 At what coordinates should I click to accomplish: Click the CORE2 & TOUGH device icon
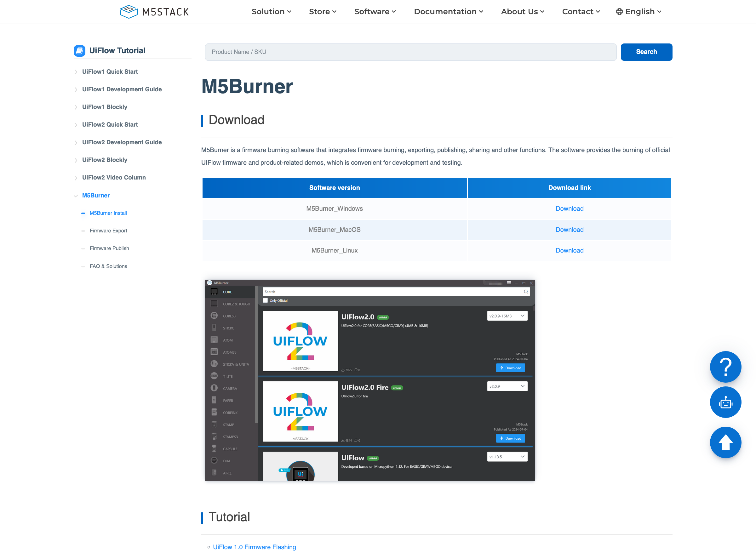pos(214,304)
